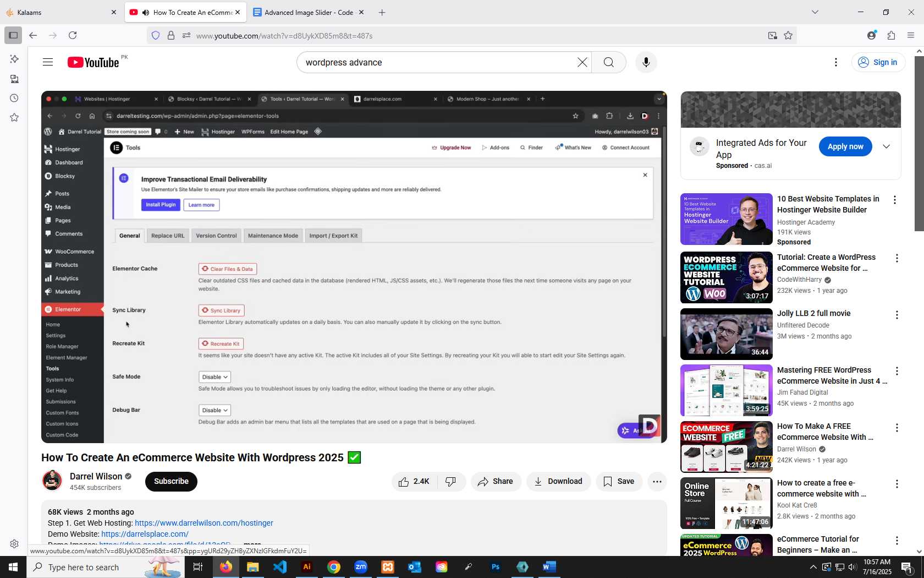Switch to the Kalaams tab
Image resolution: width=924 pixels, height=578 pixels.
click(61, 12)
